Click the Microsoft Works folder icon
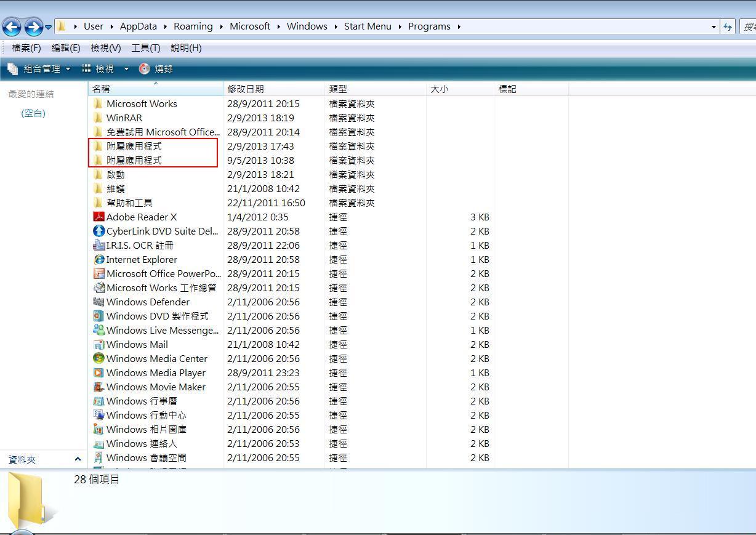 pos(98,103)
